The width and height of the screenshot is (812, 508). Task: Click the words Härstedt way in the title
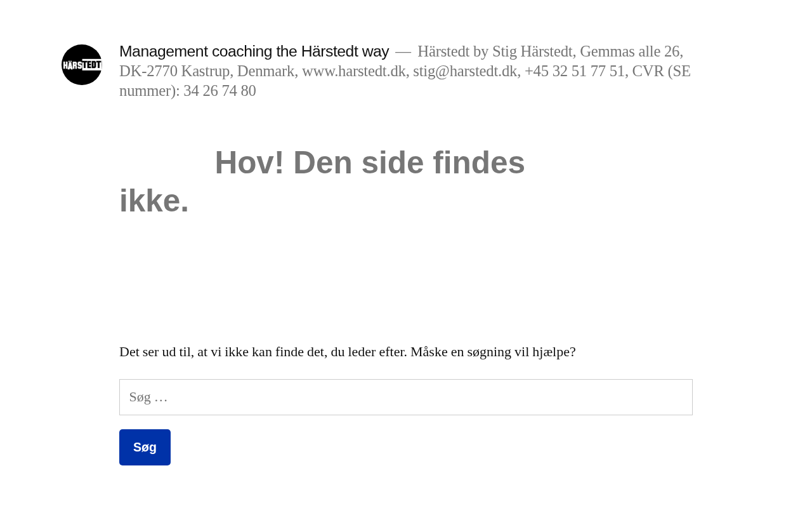pos(344,51)
